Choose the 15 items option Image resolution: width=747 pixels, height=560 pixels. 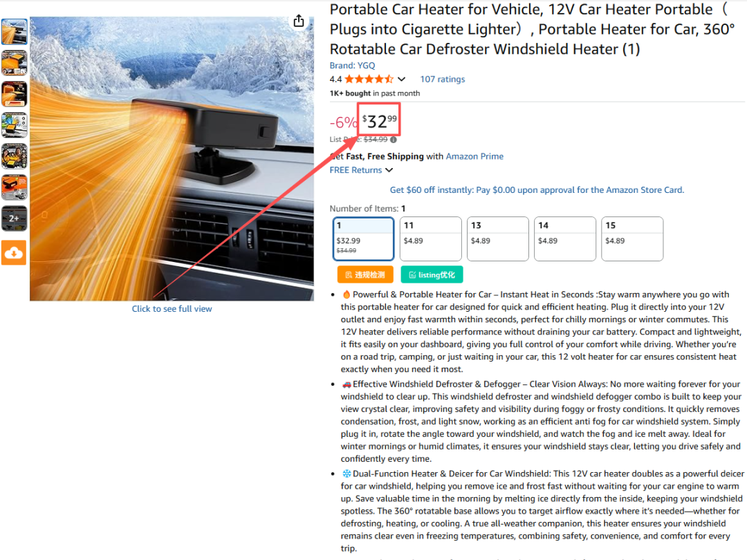[x=632, y=239]
